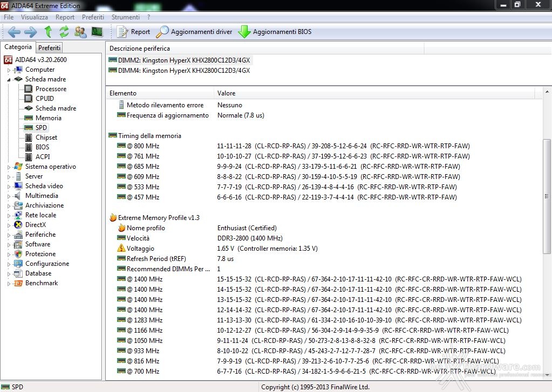Screen dimensions: 552x392
Task: Click the users icon in toolbar
Action: click(80, 32)
